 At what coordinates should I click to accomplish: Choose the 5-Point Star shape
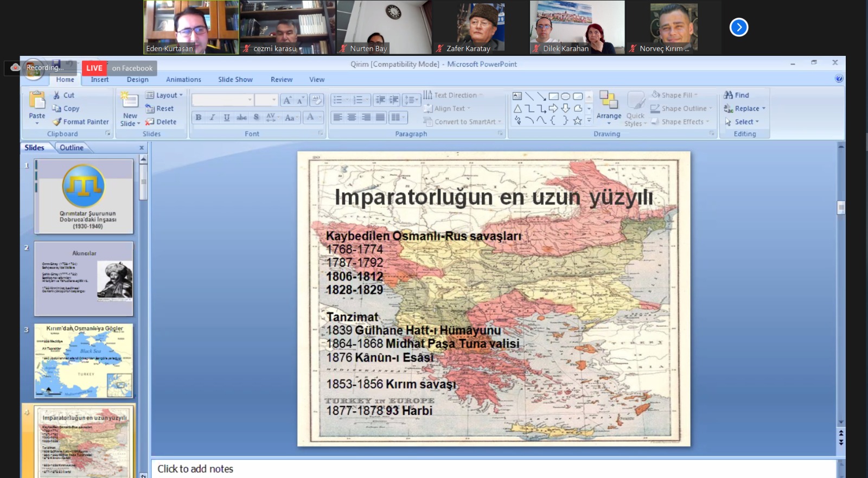point(578,120)
